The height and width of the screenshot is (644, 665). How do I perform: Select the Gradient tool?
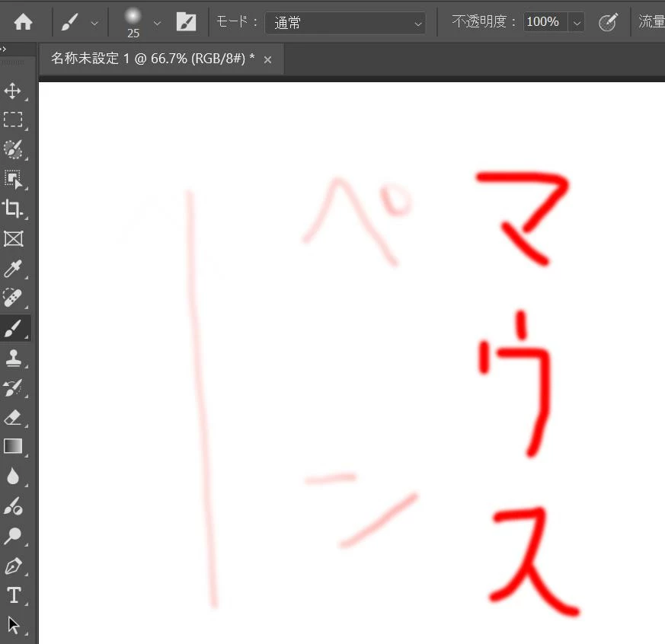click(13, 447)
